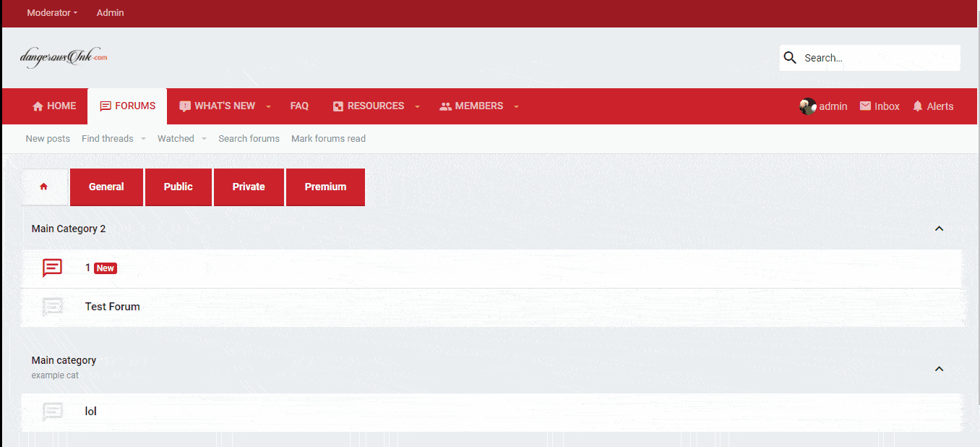Collapse the Main category section
Viewport: 980px width, 447px height.
(x=939, y=368)
